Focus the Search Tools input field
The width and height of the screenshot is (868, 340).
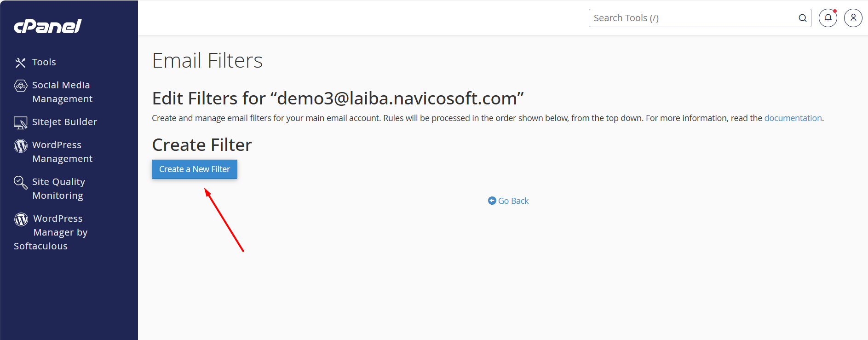[692, 18]
